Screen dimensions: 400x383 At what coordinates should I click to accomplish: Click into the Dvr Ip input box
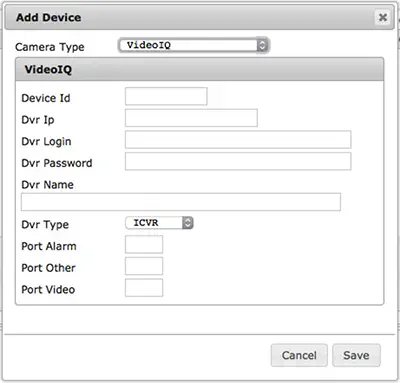tap(191, 118)
